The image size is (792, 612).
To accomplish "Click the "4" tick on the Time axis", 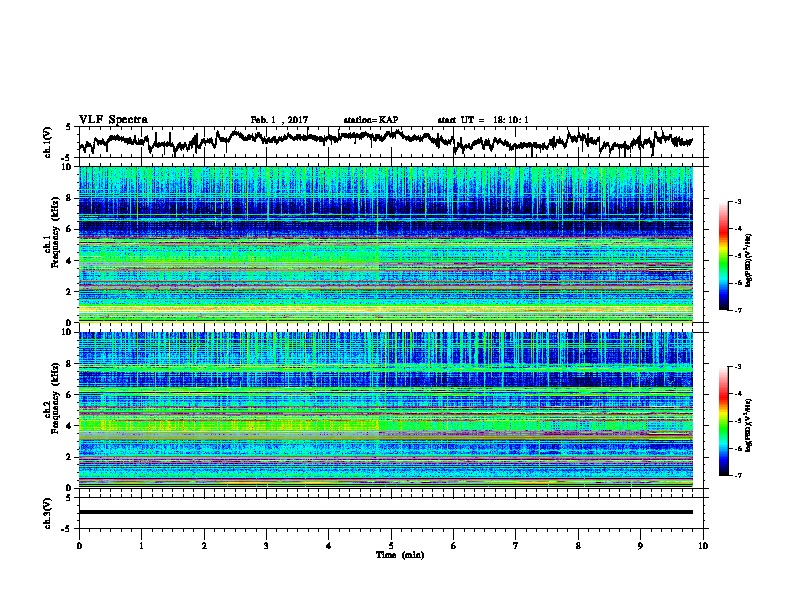I will pos(328,546).
